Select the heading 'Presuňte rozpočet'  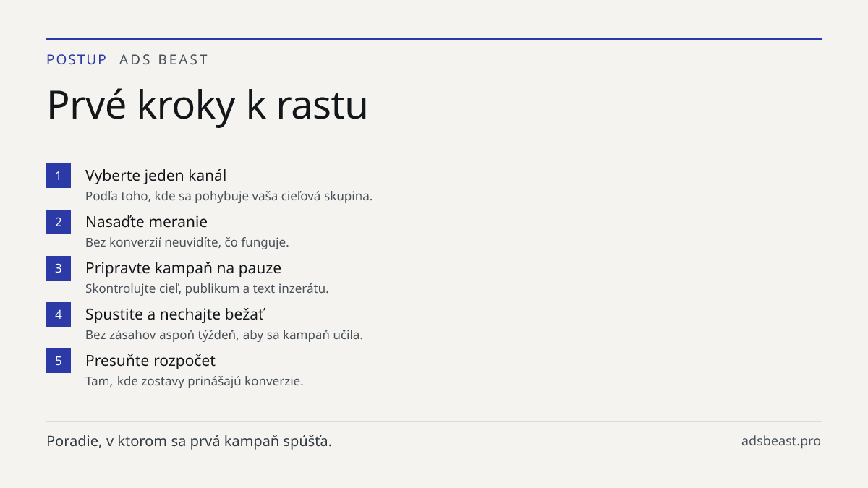(x=150, y=361)
